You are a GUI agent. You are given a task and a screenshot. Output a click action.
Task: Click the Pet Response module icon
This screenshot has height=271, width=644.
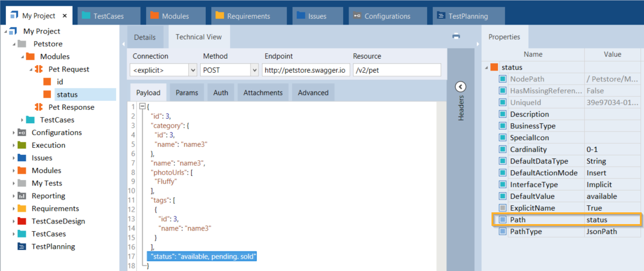[39, 107]
